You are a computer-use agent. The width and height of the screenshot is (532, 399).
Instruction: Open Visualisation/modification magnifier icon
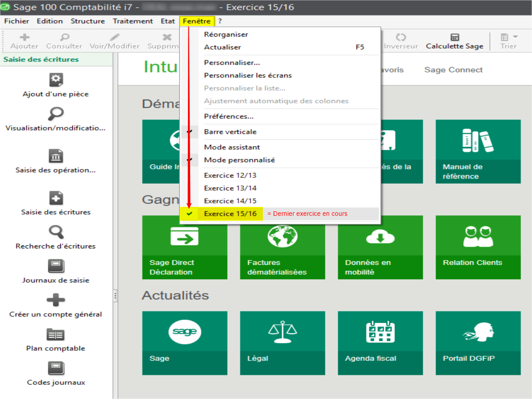tap(56, 114)
